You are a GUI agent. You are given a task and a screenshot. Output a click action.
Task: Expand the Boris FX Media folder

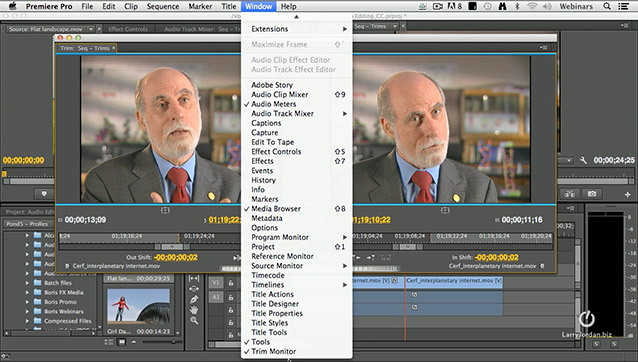coord(27,292)
